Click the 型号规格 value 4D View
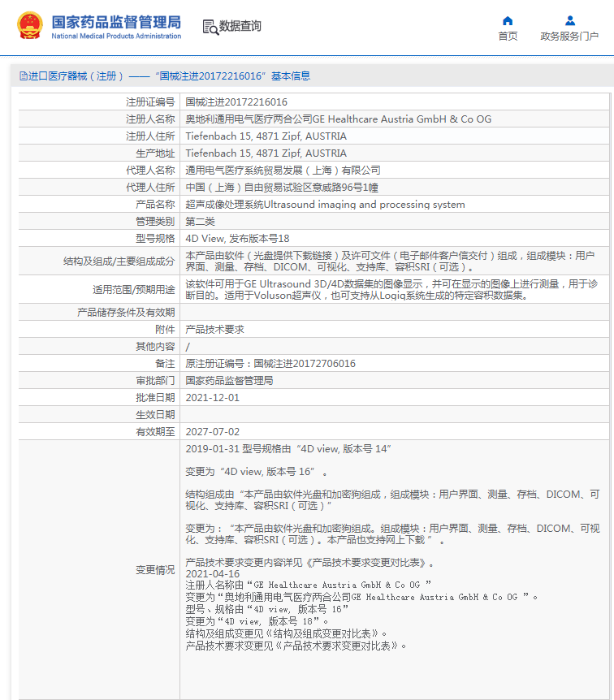This screenshot has height=700, width=614. (237, 239)
